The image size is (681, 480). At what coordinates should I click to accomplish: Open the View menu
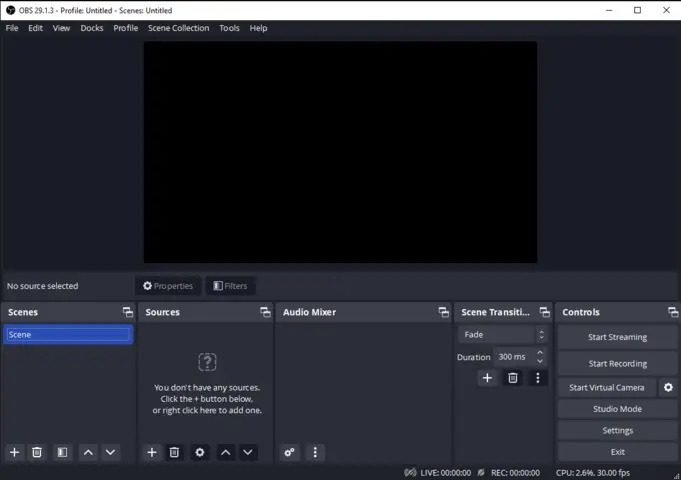click(x=61, y=28)
